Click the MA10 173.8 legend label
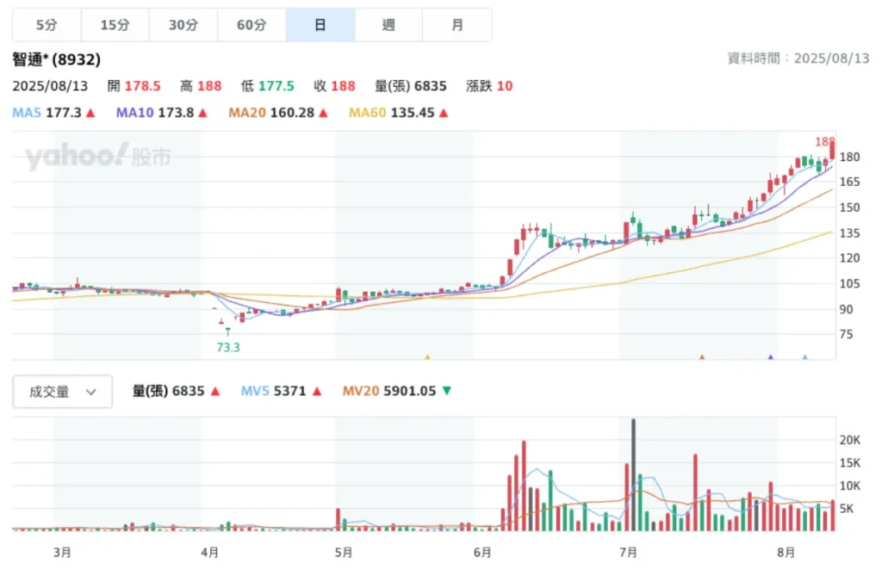 [x=162, y=113]
